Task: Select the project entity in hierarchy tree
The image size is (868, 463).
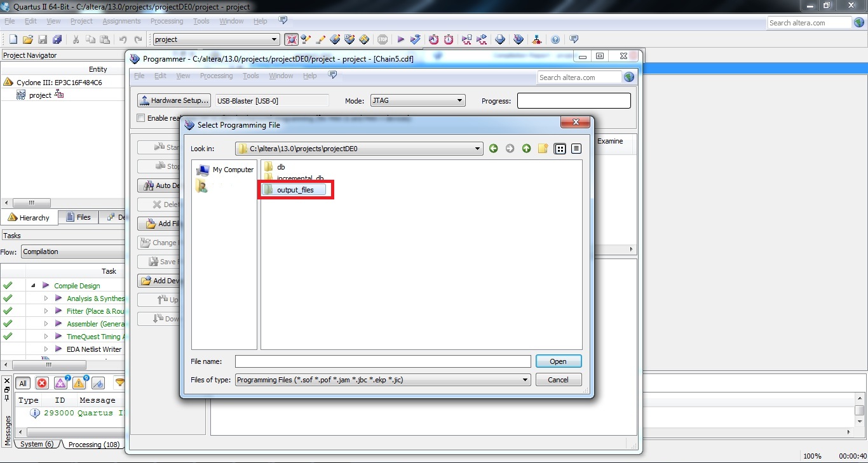Action: (41, 95)
